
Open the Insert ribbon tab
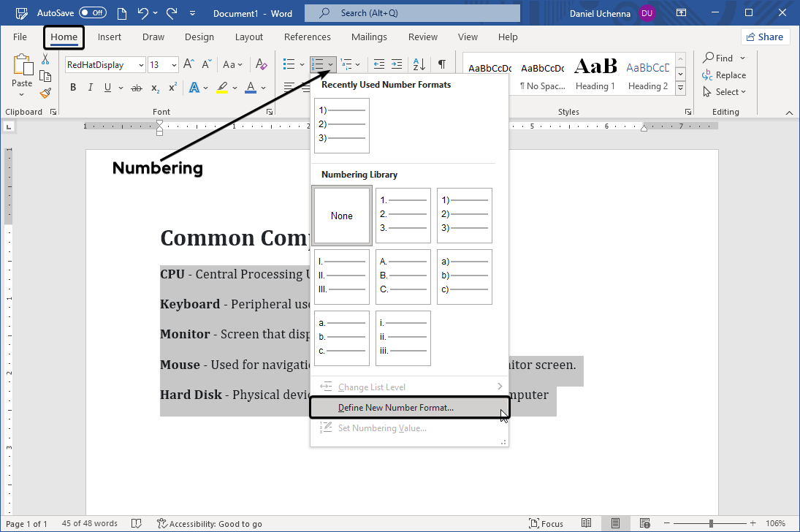pyautogui.click(x=110, y=37)
